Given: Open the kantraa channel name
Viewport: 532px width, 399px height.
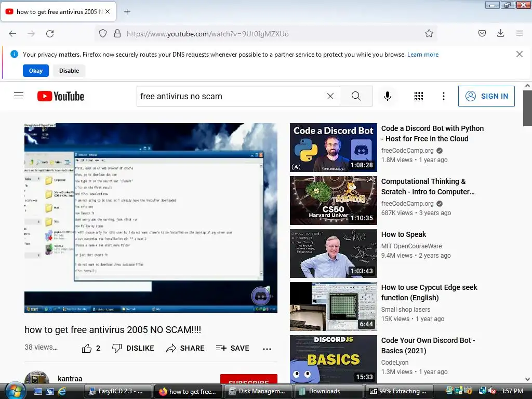Looking at the screenshot, I should (70, 379).
